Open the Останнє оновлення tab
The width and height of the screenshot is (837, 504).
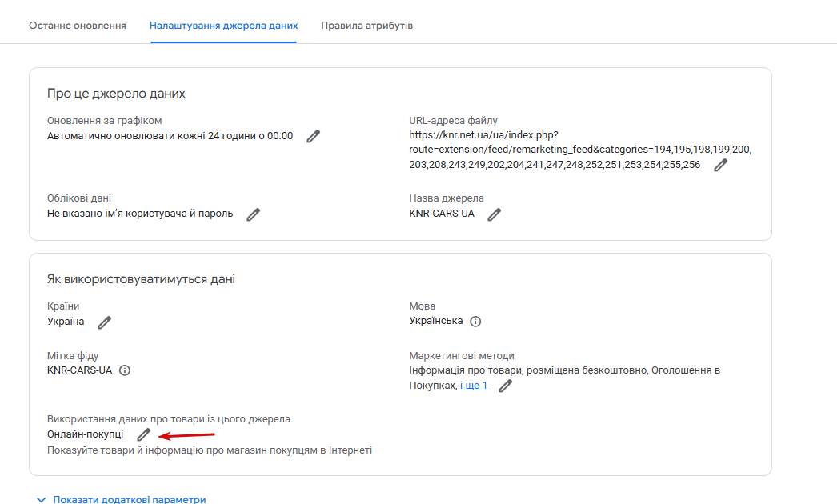[x=78, y=26]
